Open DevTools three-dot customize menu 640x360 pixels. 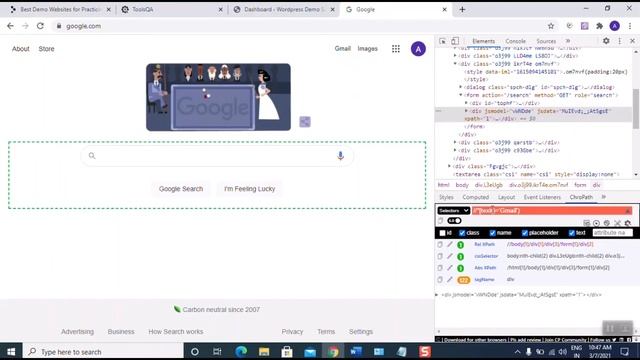tap(620, 41)
